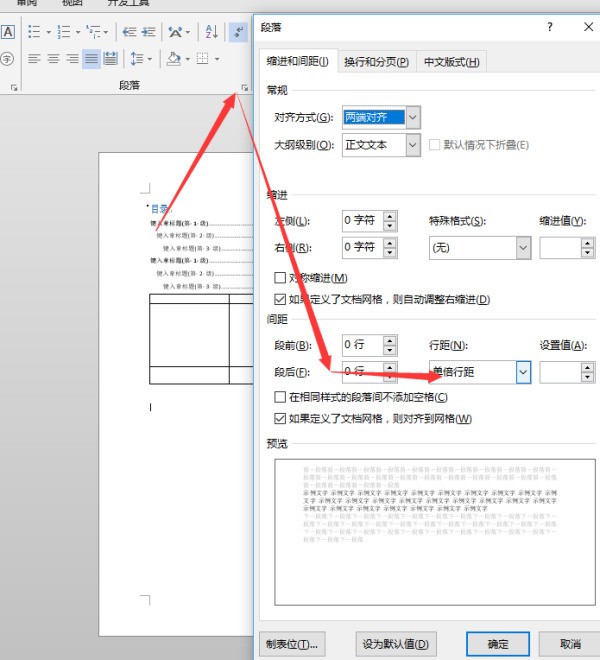This screenshot has width=600, height=660.
Task: Click the 段前 spacing before field
Action: coord(363,345)
